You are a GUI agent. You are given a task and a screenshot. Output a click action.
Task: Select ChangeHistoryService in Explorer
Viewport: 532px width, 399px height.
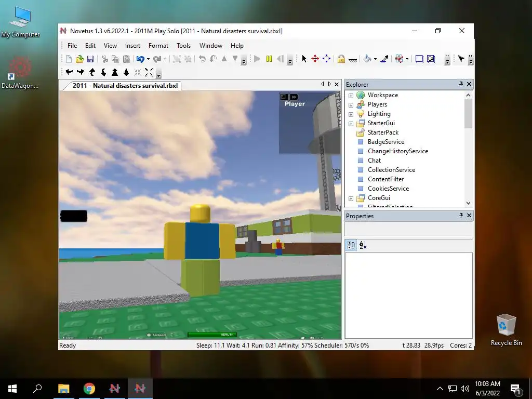coord(397,151)
